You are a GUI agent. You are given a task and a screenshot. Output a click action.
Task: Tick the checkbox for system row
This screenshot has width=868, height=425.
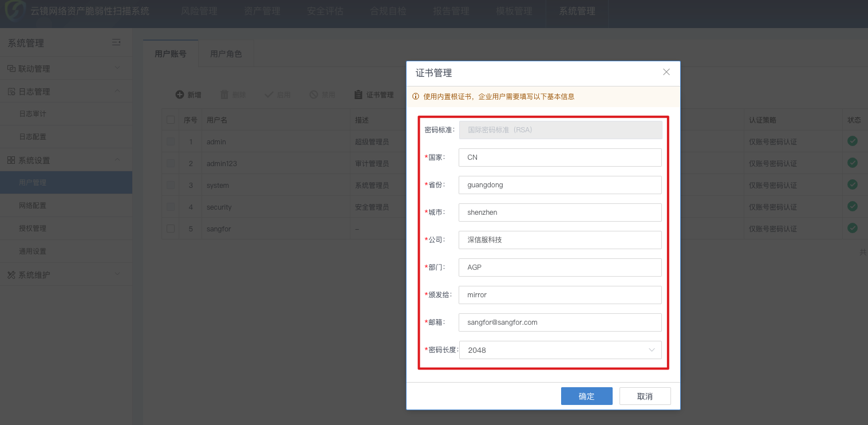click(171, 185)
